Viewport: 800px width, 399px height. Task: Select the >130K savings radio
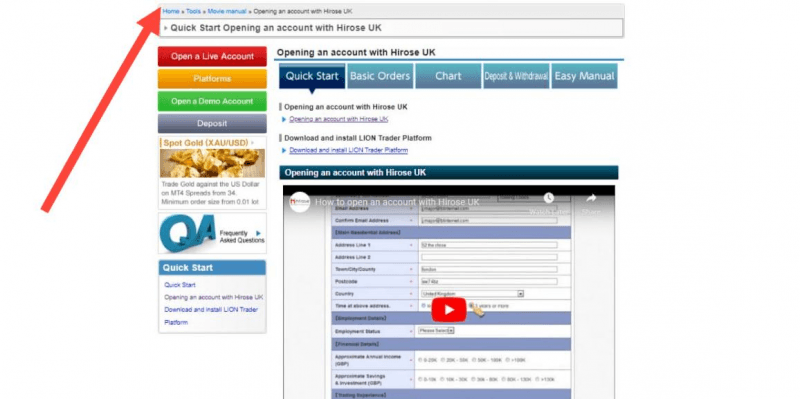[538, 380]
